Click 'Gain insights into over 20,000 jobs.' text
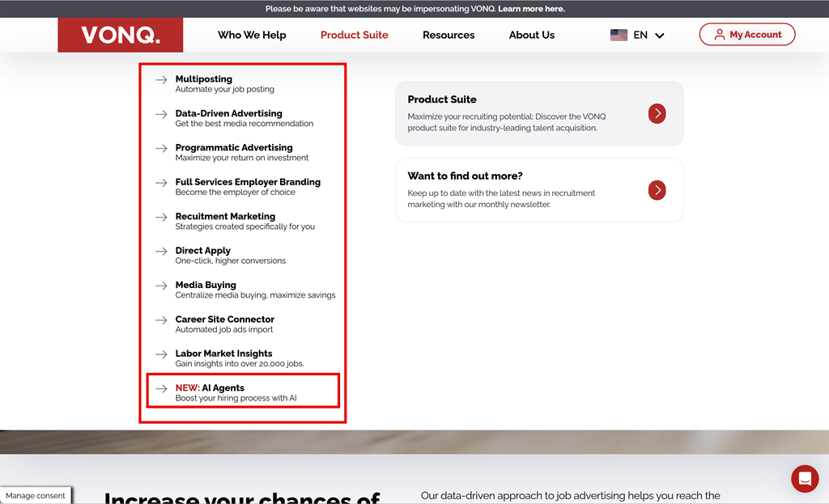Image resolution: width=829 pixels, height=504 pixels. point(240,364)
